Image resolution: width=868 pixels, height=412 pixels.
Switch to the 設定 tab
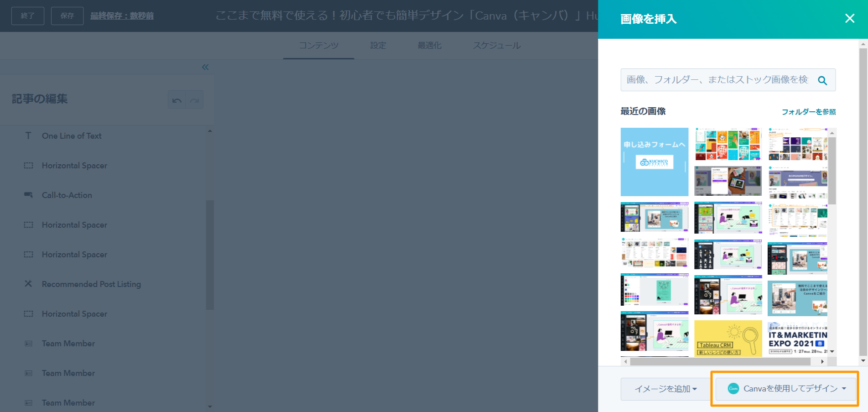pyautogui.click(x=378, y=46)
